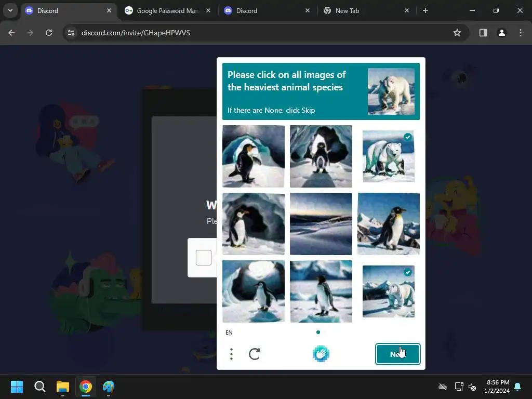Select penguin standing front-facing in cave
532x399 pixels.
pos(321,156)
